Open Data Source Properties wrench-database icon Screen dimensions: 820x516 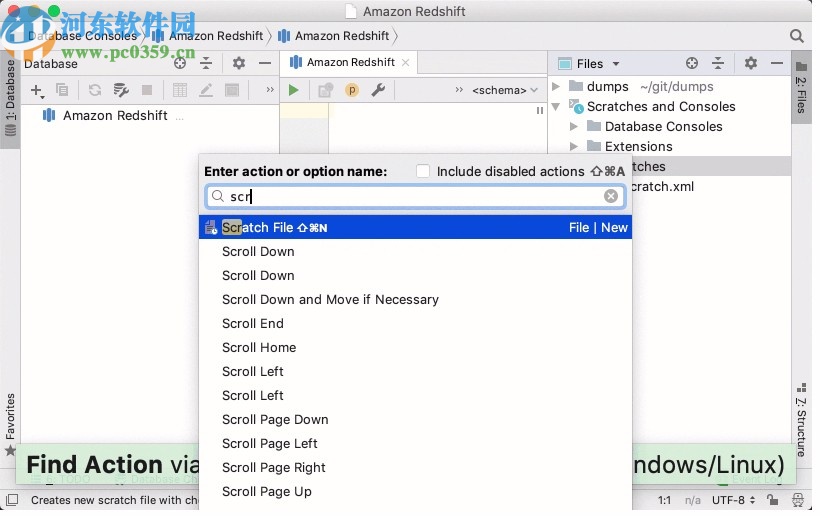121,90
